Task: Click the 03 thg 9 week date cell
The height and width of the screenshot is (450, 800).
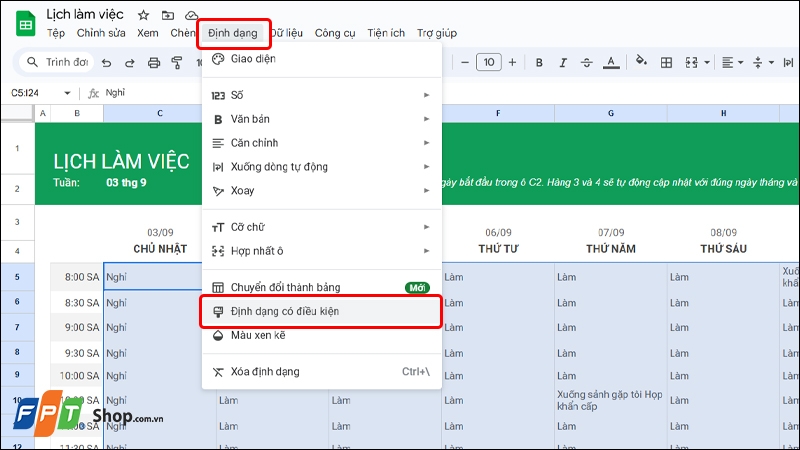Action: pos(126,183)
